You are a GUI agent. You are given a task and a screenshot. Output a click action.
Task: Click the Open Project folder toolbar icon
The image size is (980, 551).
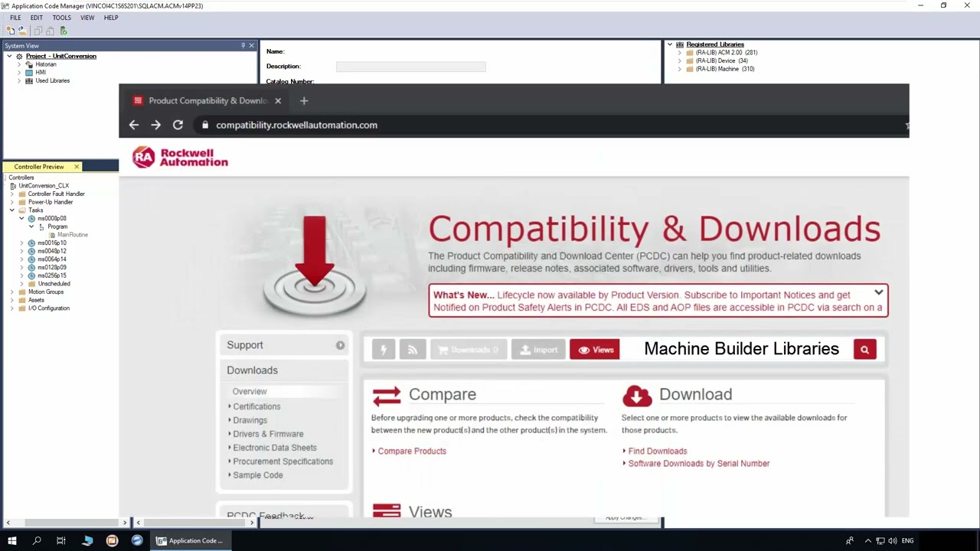pyautogui.click(x=22, y=31)
